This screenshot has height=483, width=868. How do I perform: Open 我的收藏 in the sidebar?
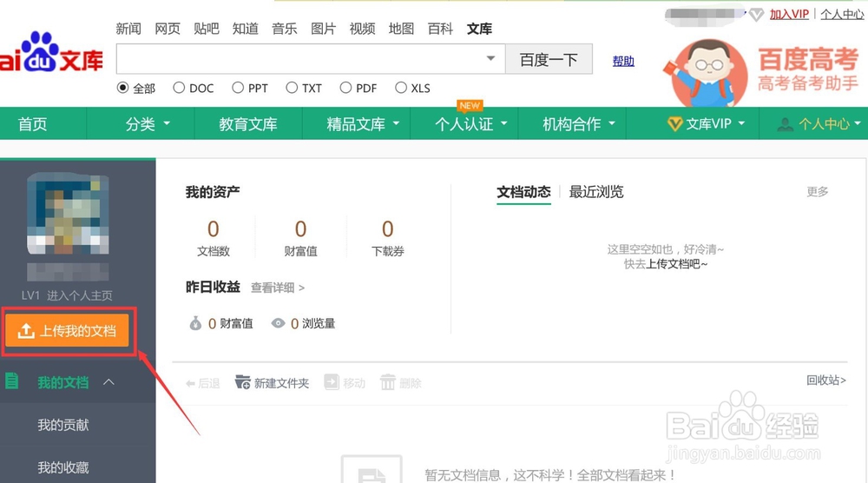point(63,467)
